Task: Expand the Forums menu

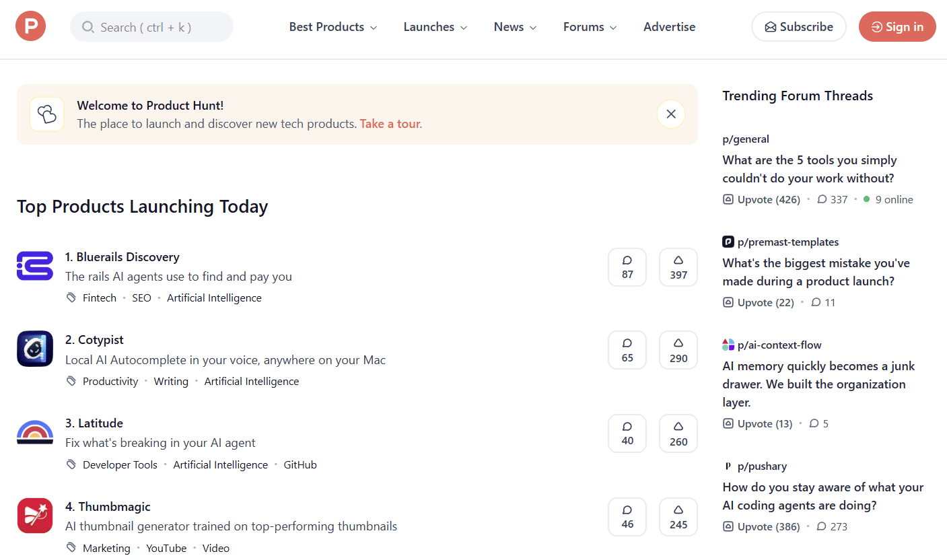Action: click(590, 27)
